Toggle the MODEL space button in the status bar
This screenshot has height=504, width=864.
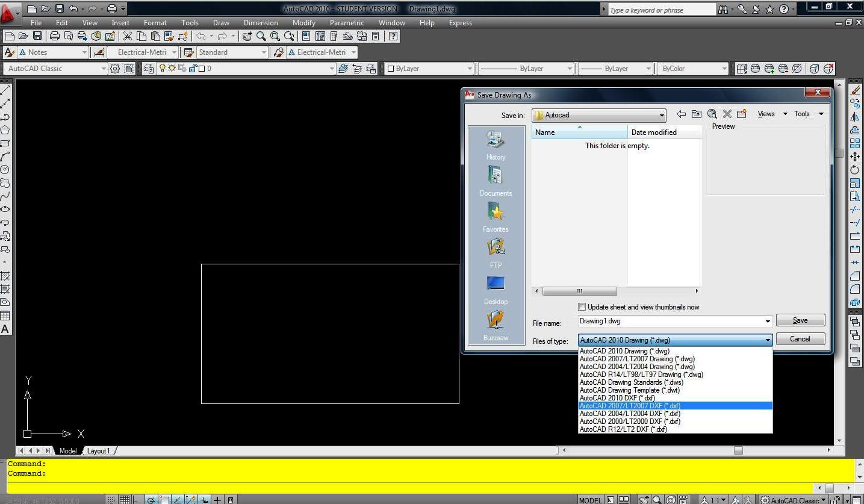coord(590,500)
